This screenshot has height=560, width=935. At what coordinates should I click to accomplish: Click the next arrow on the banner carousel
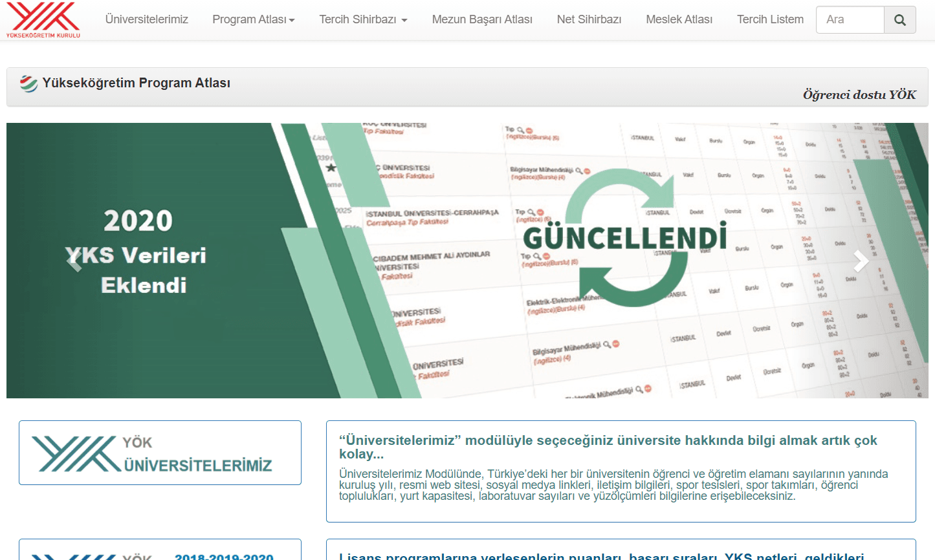coord(861,261)
